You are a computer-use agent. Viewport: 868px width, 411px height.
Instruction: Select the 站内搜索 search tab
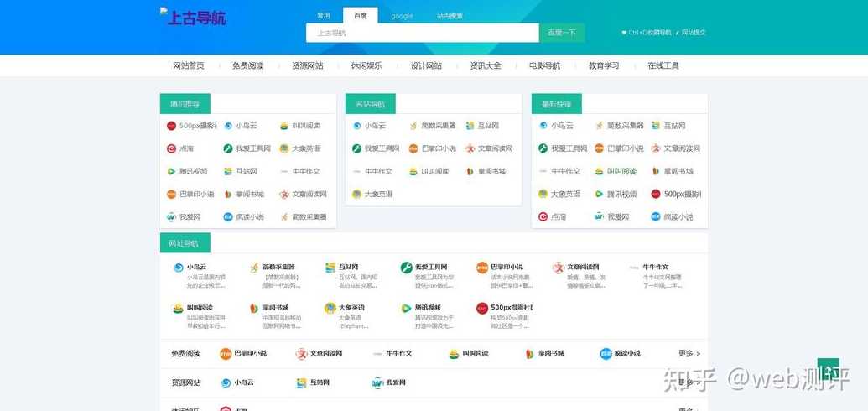[450, 16]
